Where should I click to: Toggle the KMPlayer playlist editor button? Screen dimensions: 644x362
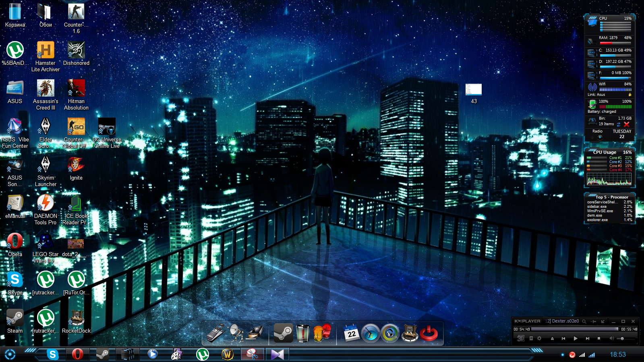(531, 338)
